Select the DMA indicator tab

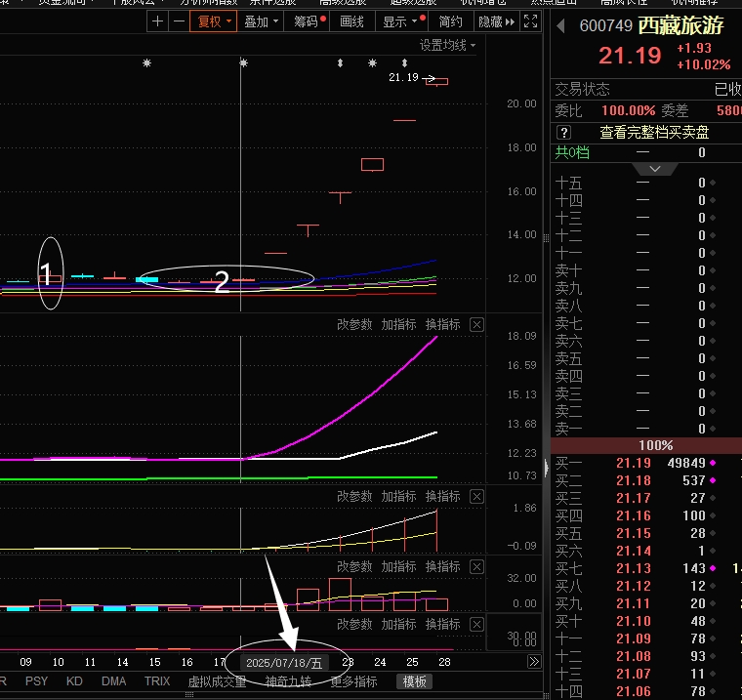113,681
